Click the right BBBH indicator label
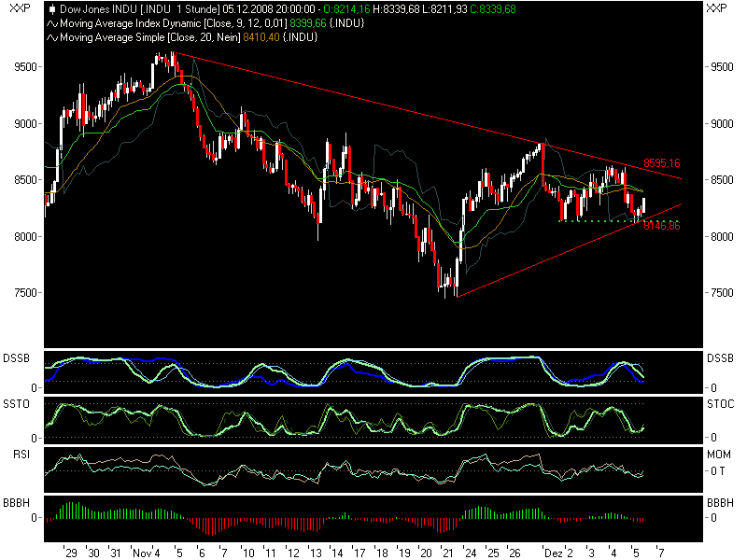The width and height of the screenshot is (747, 560). [x=720, y=503]
